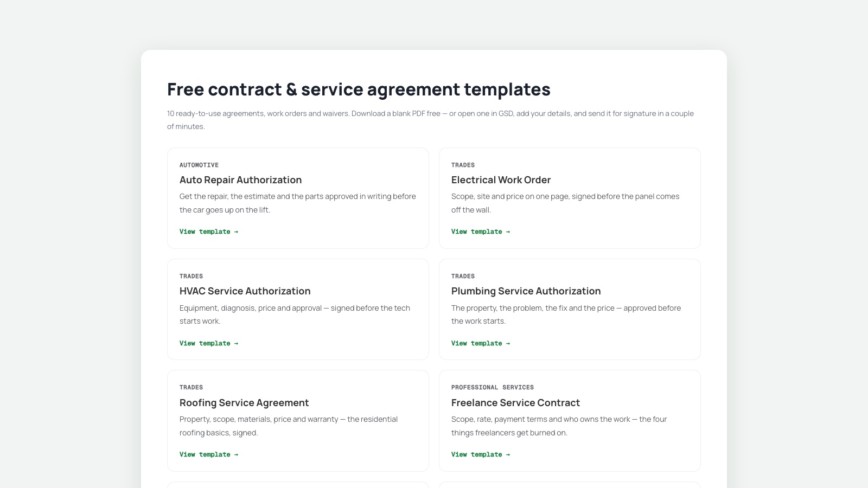This screenshot has height=488, width=868.
Task: Select the Auto Repair Authorization card title
Action: click(240, 180)
